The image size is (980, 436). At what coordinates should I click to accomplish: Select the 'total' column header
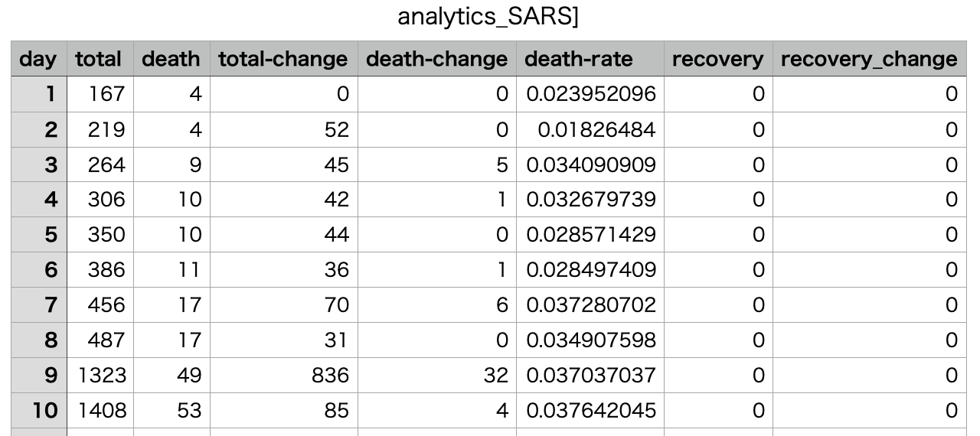[x=100, y=59]
